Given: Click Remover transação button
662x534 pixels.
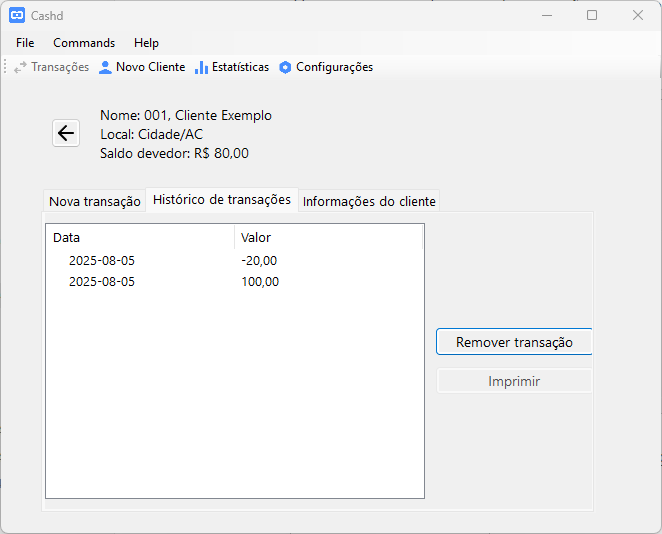Looking at the screenshot, I should [x=514, y=342].
